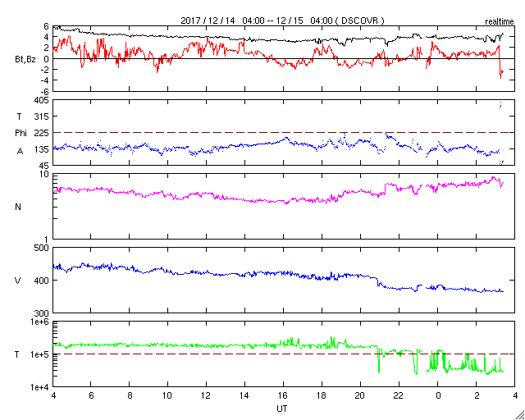
Task: Click the '12' hour label on UT axis
Action: 206,395
